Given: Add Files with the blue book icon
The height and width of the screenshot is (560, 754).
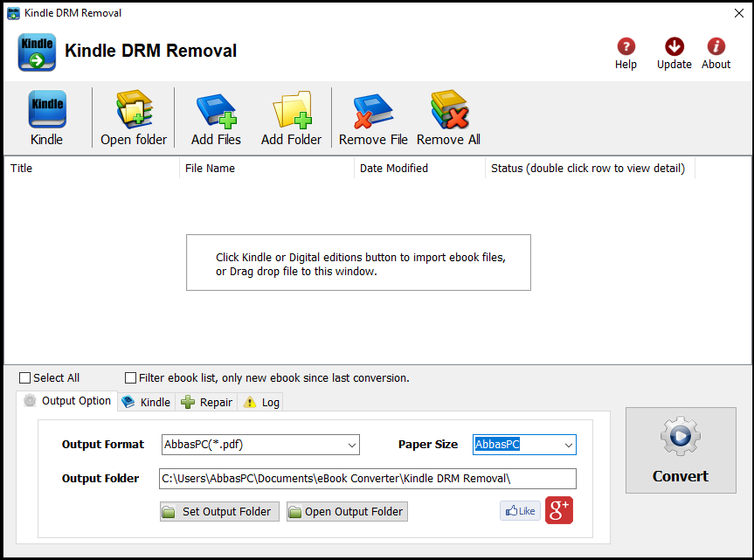Looking at the screenshot, I should click(216, 118).
